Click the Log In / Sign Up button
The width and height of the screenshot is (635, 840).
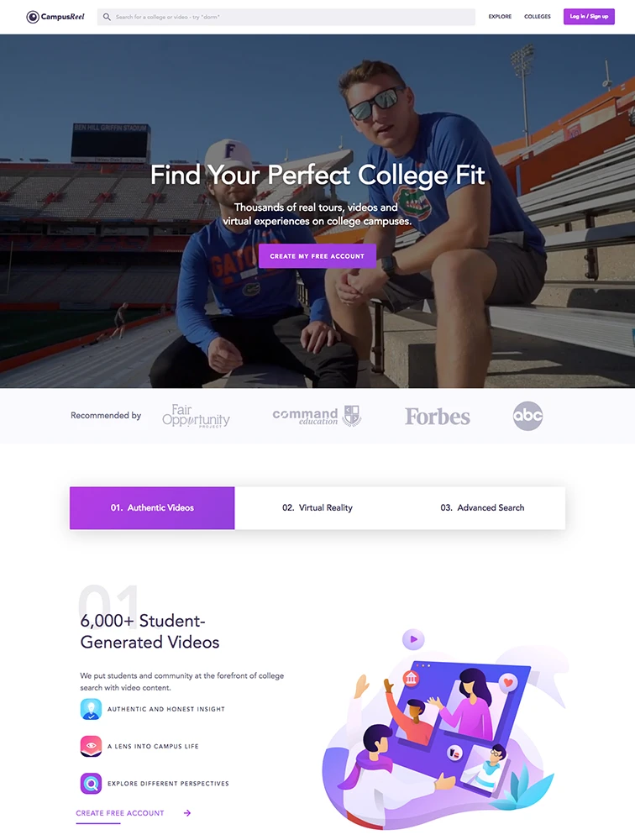tap(589, 17)
